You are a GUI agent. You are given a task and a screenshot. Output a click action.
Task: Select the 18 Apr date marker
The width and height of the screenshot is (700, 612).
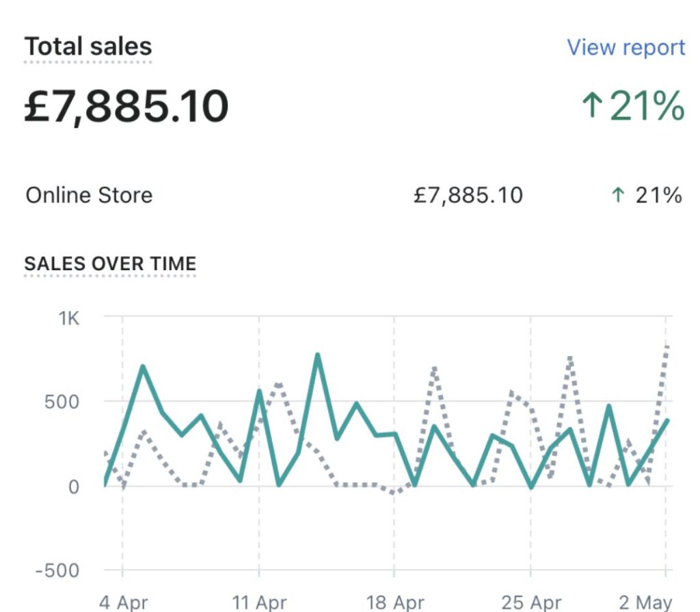point(394,602)
